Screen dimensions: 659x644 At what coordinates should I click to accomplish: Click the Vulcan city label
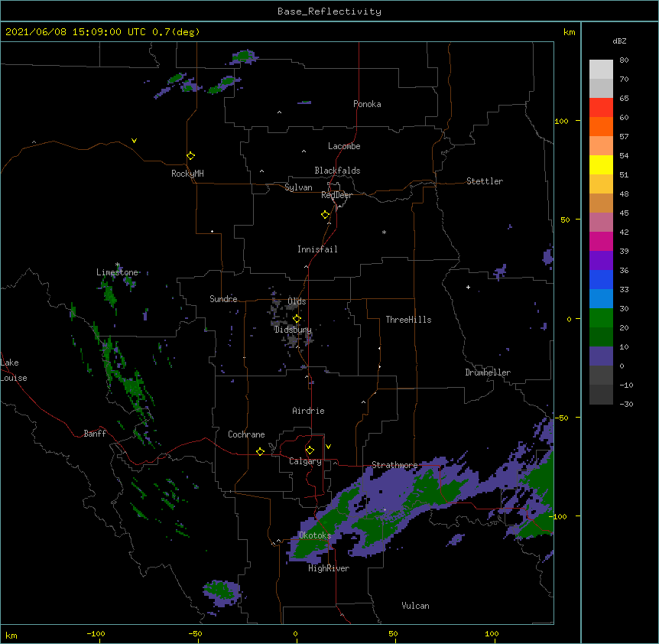click(415, 606)
